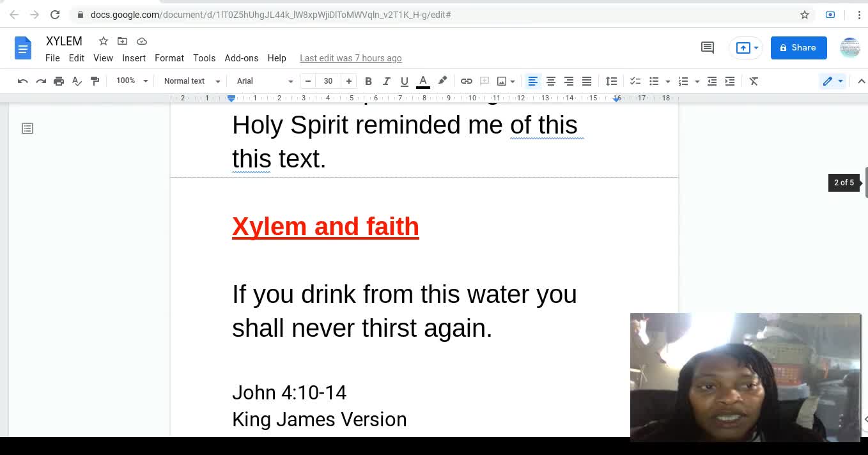Viewport: 868px width, 455px height.
Task: Open the Edit menu
Action: tap(77, 58)
